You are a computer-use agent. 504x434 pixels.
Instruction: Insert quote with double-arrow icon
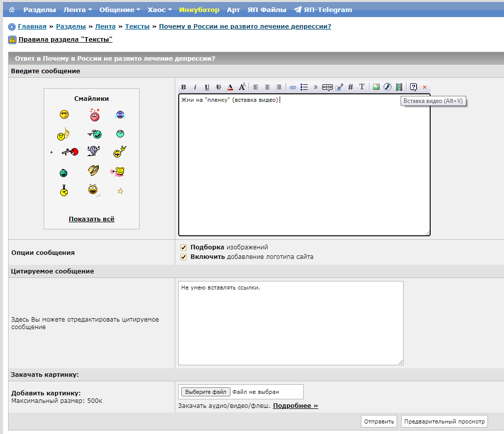[316, 87]
